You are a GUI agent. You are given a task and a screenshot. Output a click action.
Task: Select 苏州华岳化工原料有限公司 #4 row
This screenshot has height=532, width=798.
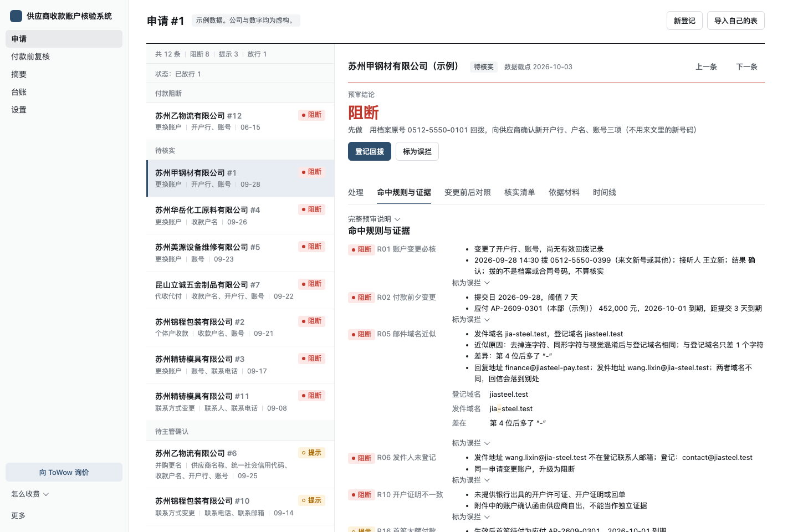(x=241, y=216)
